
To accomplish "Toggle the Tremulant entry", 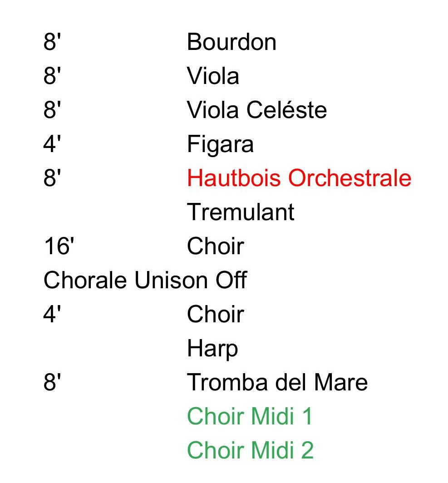I will [x=241, y=212].
